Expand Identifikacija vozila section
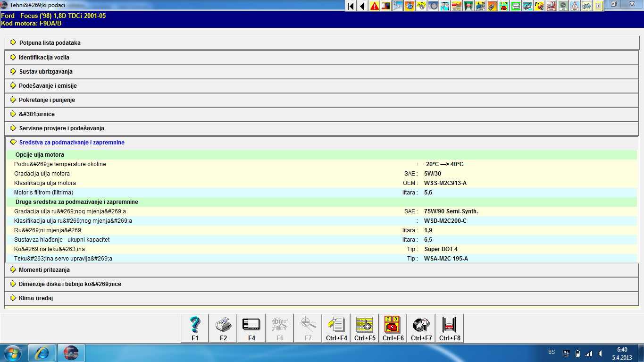This screenshot has width=644, height=362. pyautogui.click(x=322, y=57)
